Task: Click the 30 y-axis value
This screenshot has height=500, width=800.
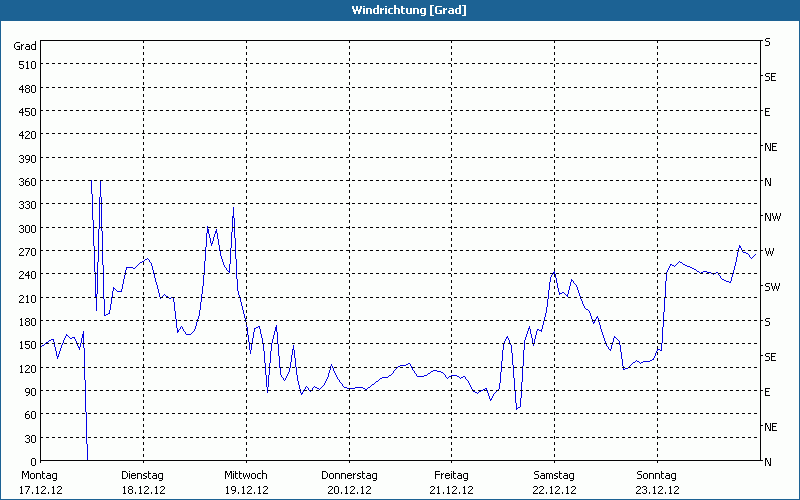Action: coord(31,439)
